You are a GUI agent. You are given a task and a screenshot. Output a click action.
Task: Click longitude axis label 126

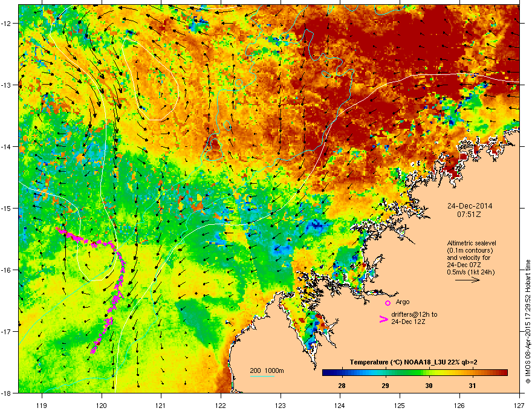coord(459,405)
